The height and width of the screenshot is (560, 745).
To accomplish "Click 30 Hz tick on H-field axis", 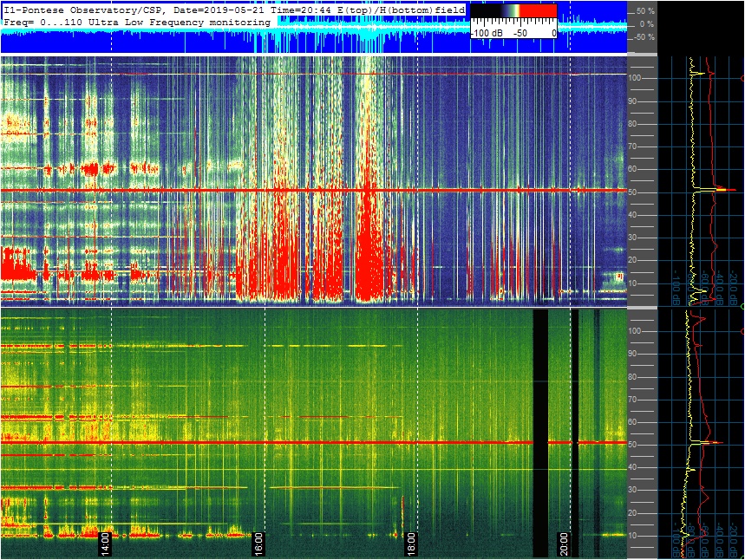I will click(x=633, y=490).
